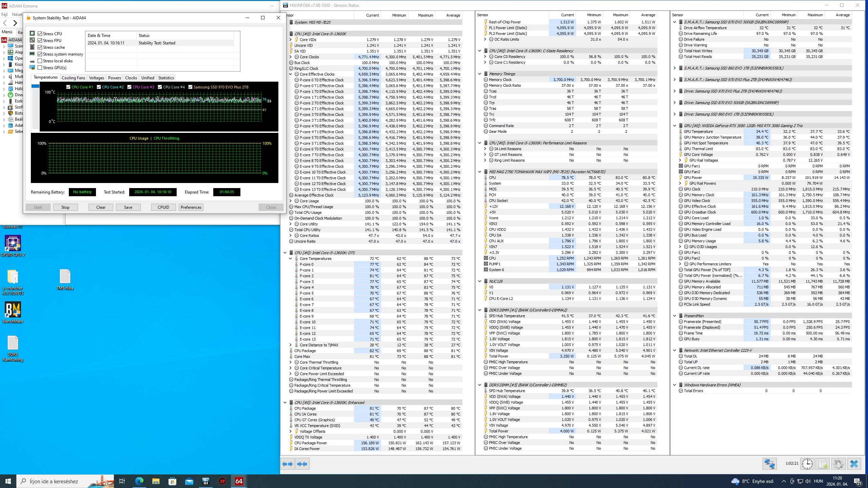Uncheck CPU Core #2 graph legend
Viewport: 868px width, 488px height.
coord(99,87)
